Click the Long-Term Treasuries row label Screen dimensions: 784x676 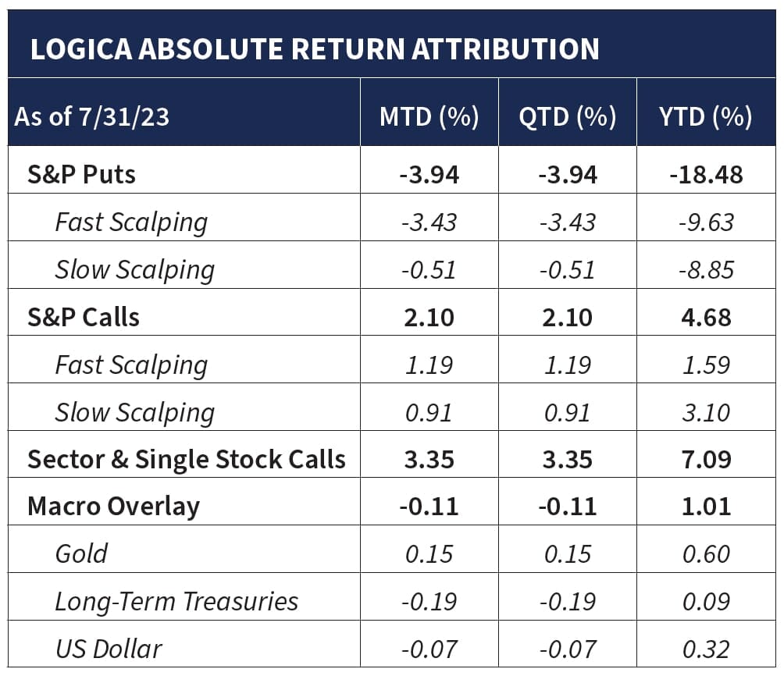click(176, 601)
